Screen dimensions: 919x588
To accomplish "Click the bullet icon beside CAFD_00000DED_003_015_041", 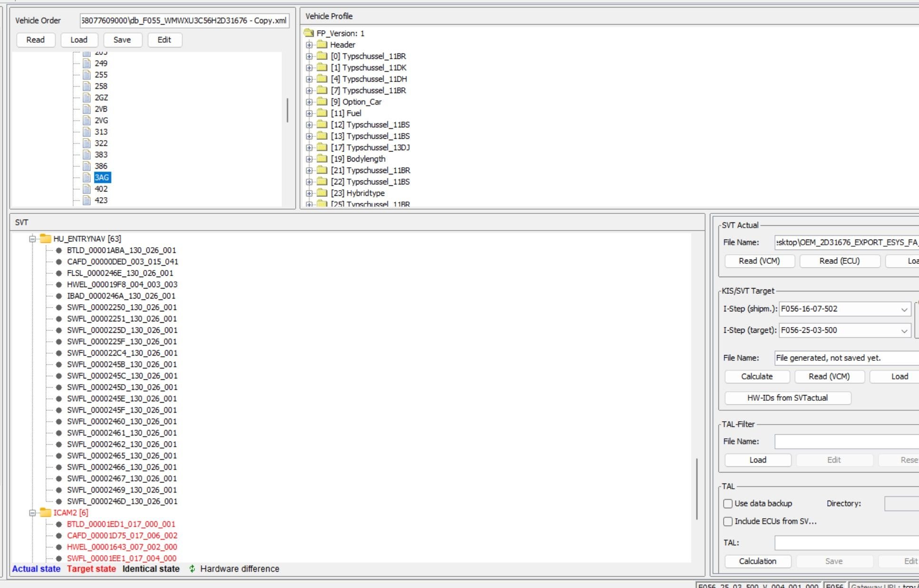I will [x=59, y=261].
